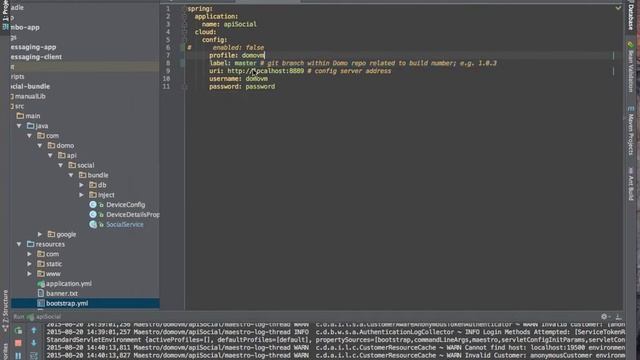Go up the stack trace with up arrow

pyautogui.click(x=34, y=330)
